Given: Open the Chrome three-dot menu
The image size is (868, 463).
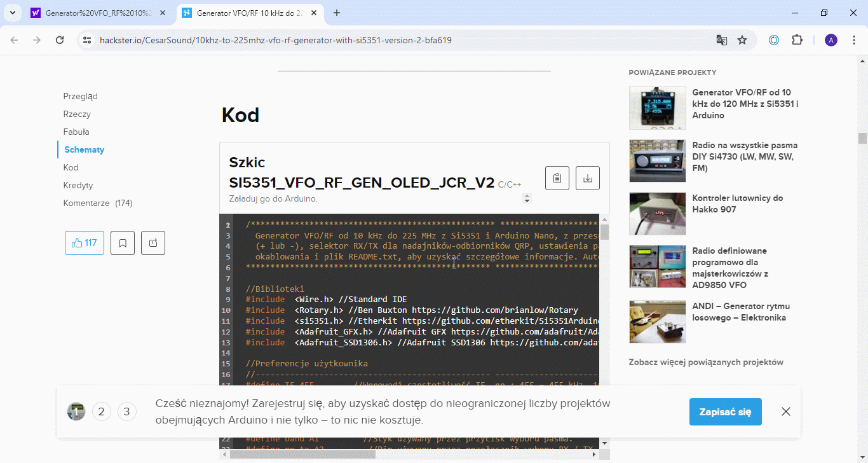Looking at the screenshot, I should click(853, 40).
